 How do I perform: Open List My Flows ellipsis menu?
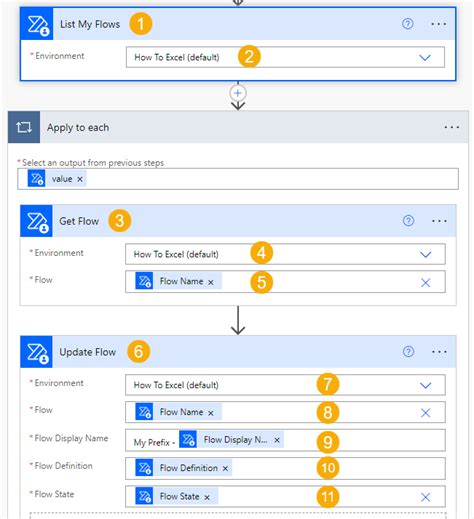438,24
